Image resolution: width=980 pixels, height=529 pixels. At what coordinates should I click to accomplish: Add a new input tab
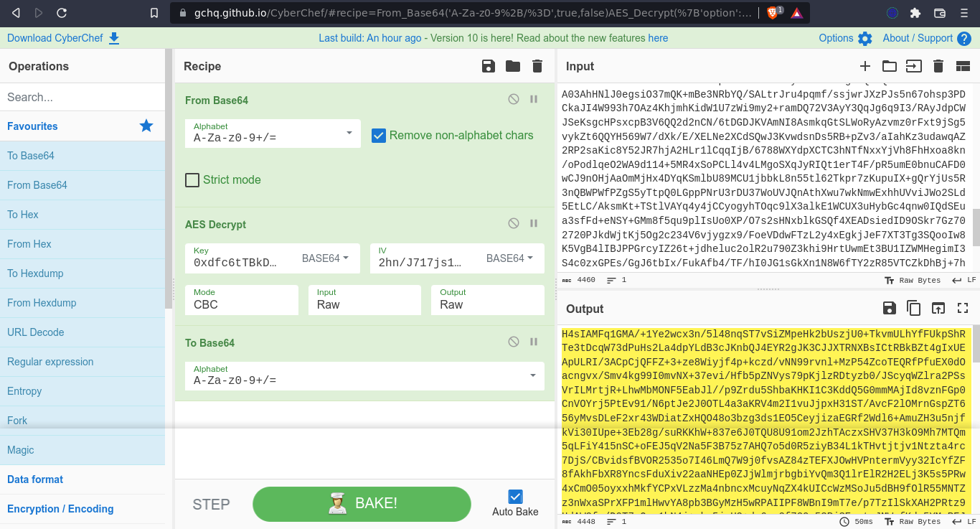click(865, 67)
